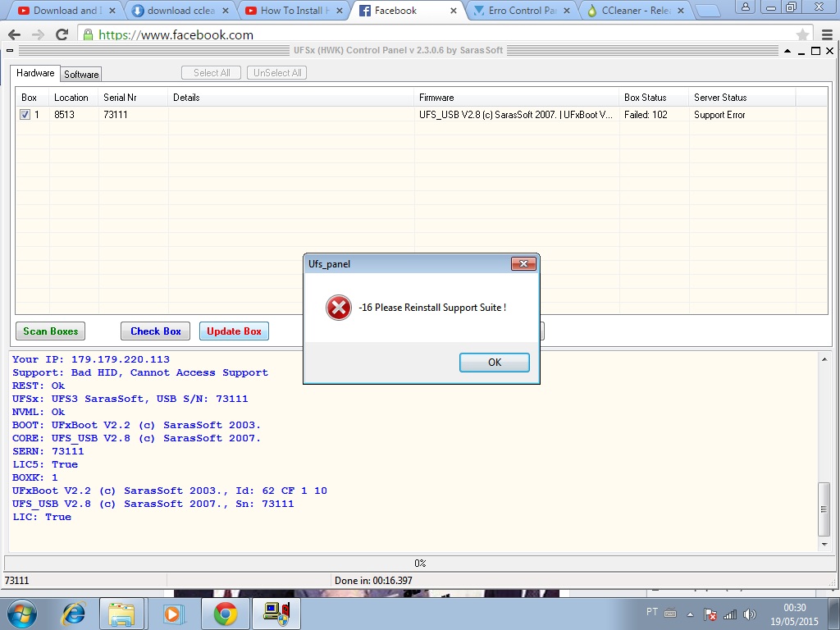Click the volume speaker tray icon

[750, 614]
